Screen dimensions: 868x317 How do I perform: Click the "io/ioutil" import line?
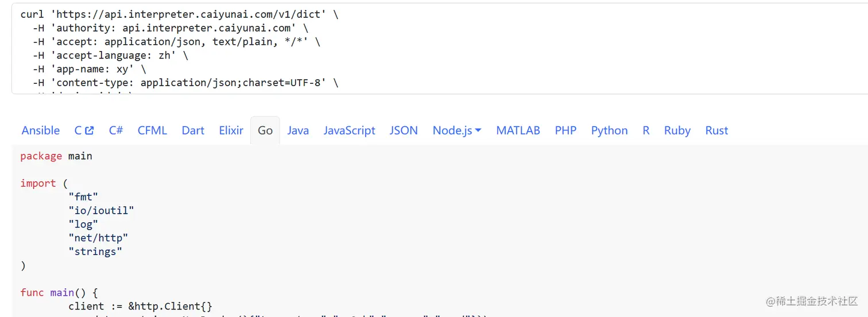point(101,210)
